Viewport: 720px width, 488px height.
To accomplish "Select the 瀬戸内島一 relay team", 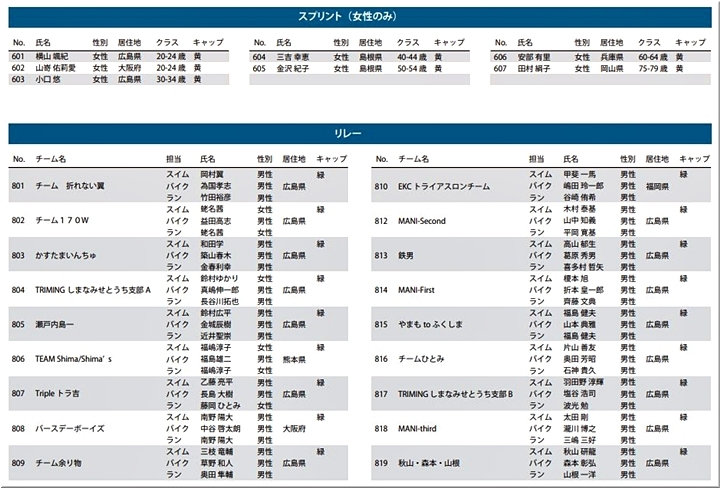I will click(x=55, y=324).
